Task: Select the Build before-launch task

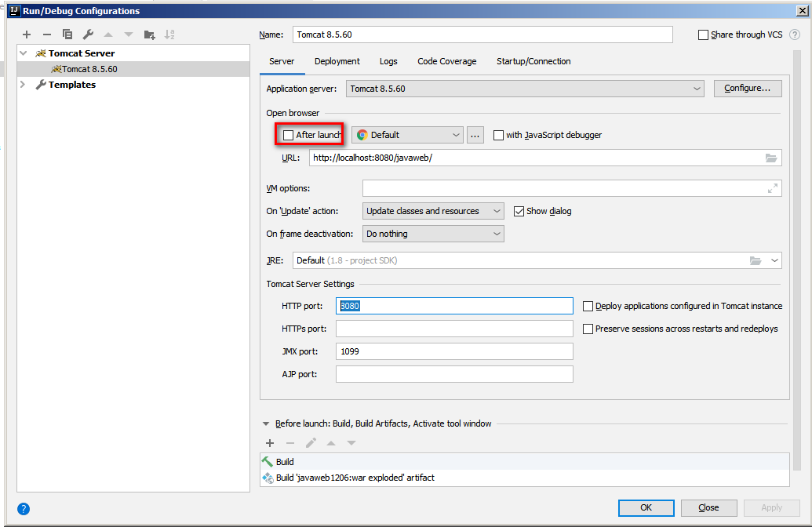Action: coord(525,462)
